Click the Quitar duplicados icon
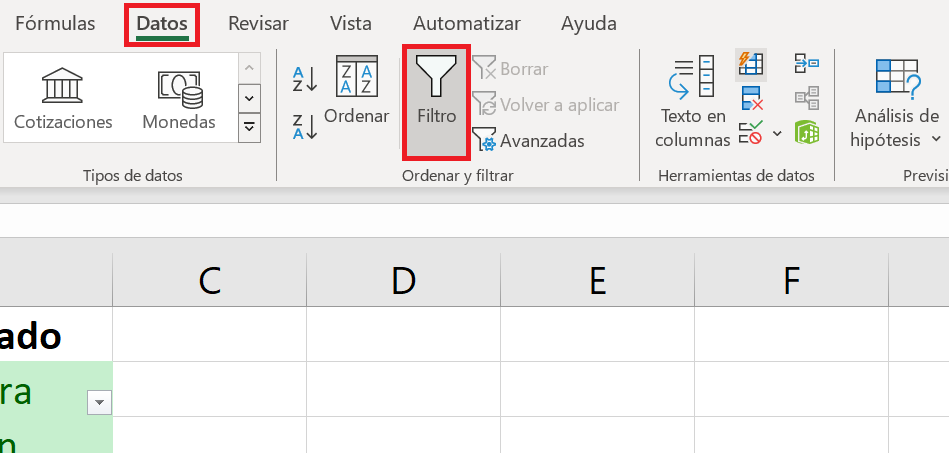 [x=752, y=98]
